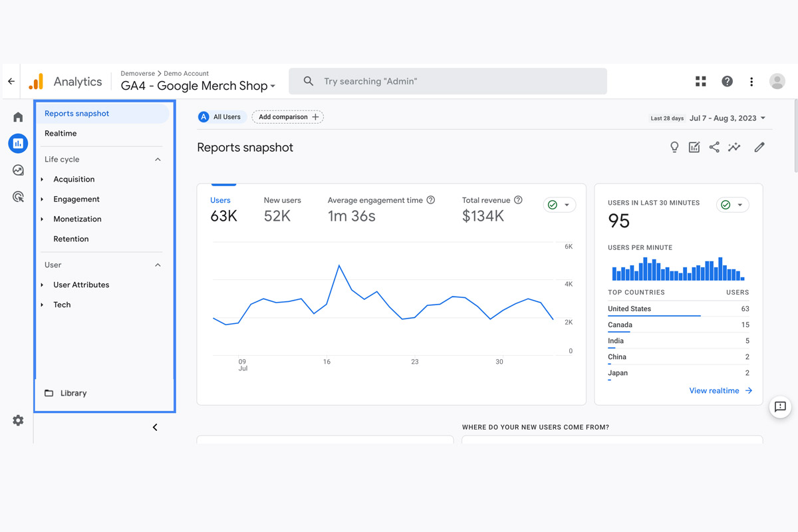Open Admin settings gear icon
This screenshot has height=532, width=798.
[18, 420]
